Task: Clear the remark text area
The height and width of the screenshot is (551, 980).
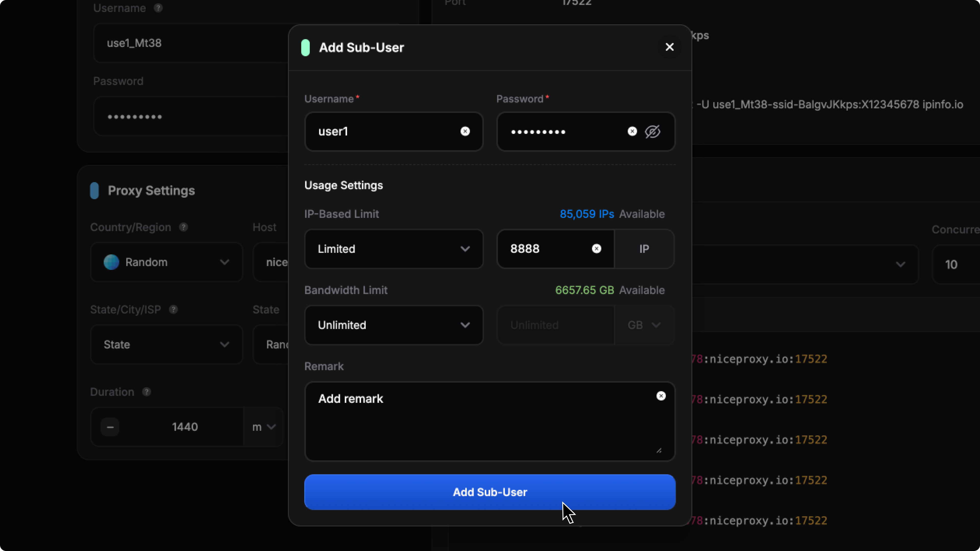Action: pos(661,396)
